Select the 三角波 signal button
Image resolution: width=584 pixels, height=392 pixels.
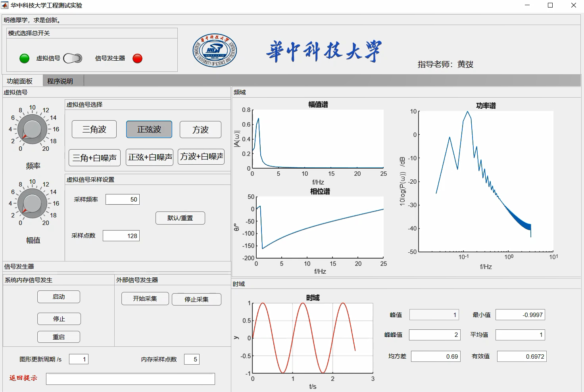click(x=94, y=129)
